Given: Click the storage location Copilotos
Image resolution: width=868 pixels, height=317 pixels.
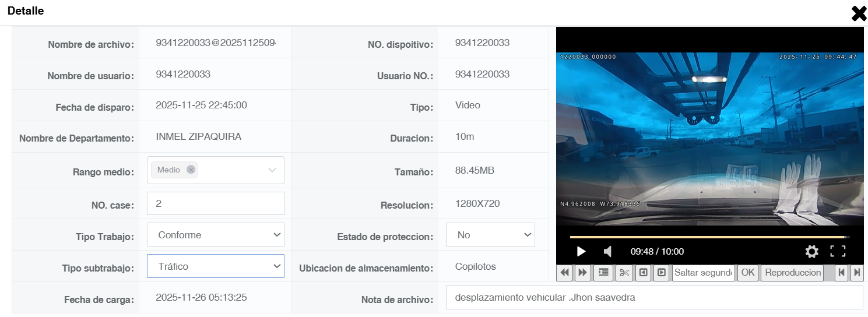Looking at the screenshot, I should click(x=475, y=267).
